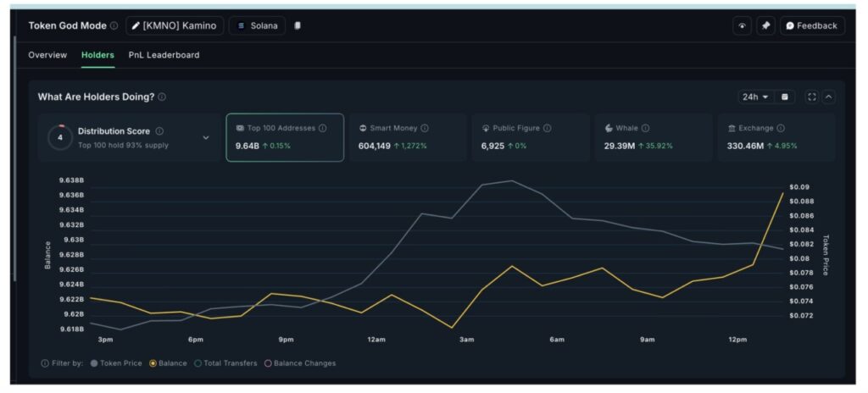868x393 pixels.
Task: Toggle the Token Price chart filter
Action: point(115,363)
